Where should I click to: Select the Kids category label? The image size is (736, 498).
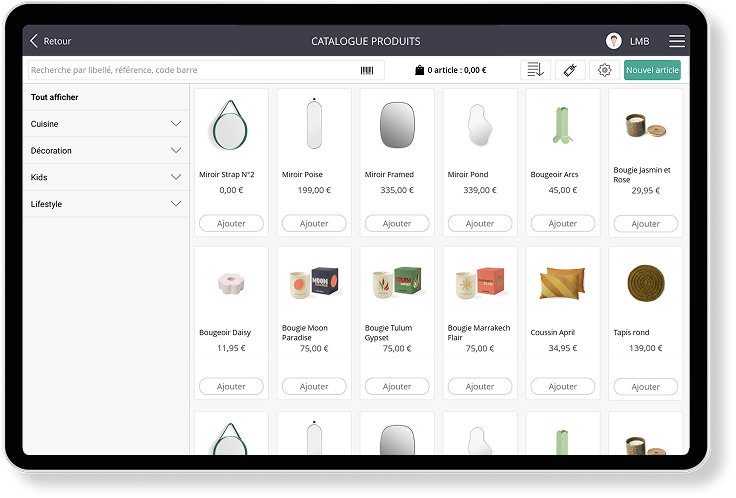pyautogui.click(x=39, y=177)
